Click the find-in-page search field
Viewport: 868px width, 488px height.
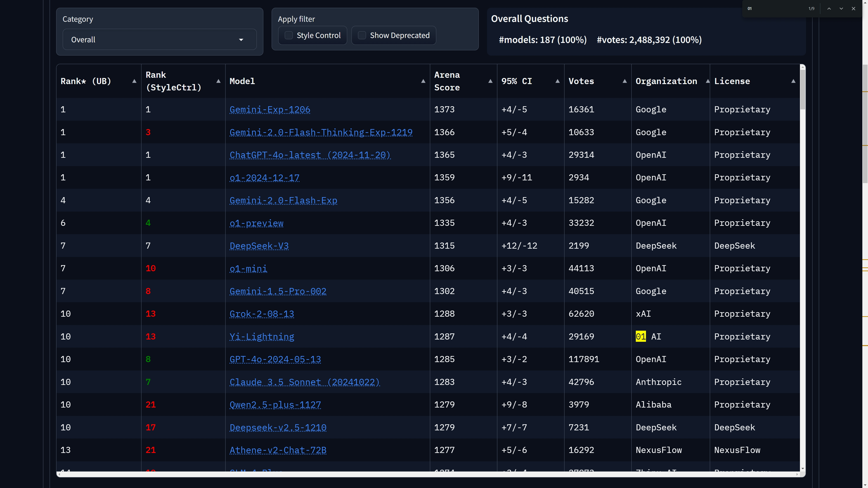tap(775, 9)
